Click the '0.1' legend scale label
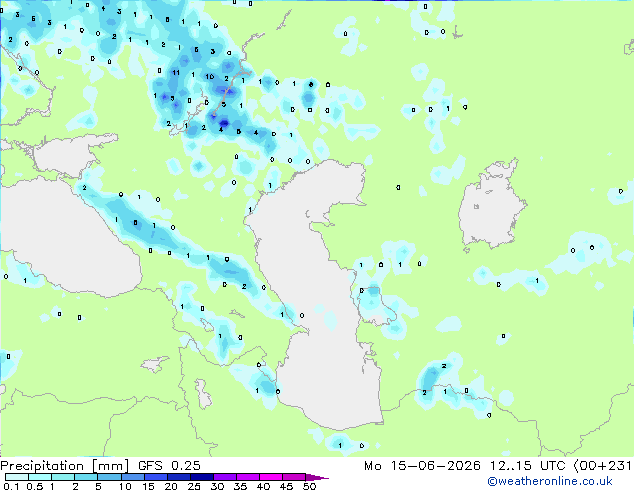Screen dimensions: 634x490 click(11, 486)
